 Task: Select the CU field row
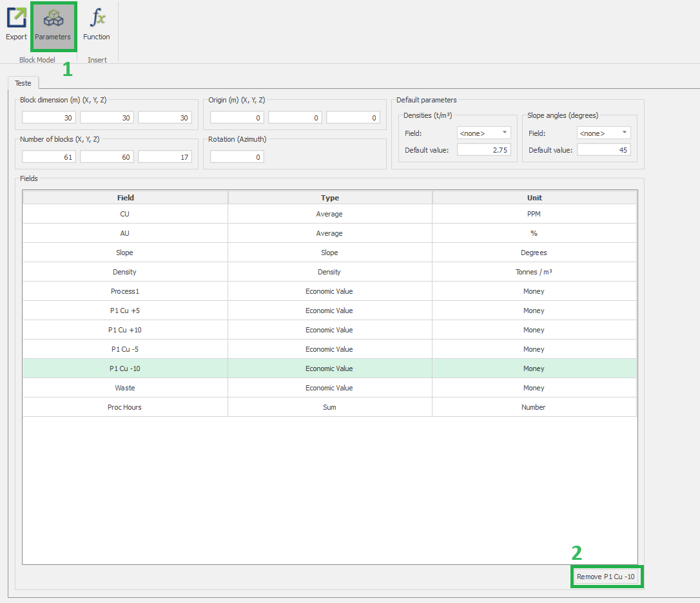coord(125,214)
